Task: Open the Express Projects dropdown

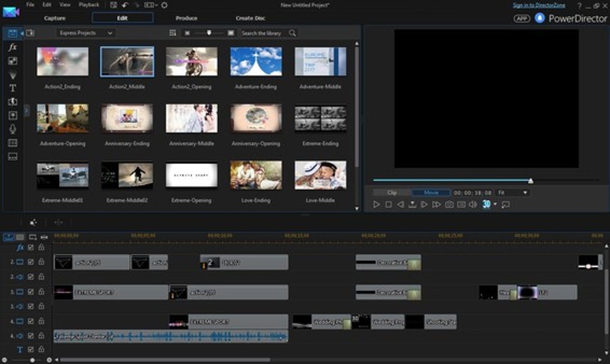Action: pyautogui.click(x=86, y=33)
